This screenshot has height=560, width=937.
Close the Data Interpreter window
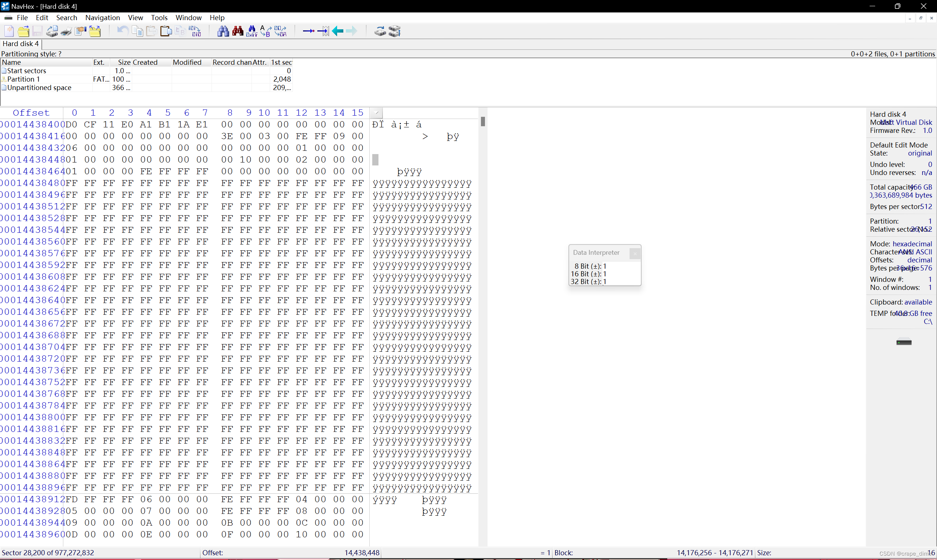(x=635, y=254)
